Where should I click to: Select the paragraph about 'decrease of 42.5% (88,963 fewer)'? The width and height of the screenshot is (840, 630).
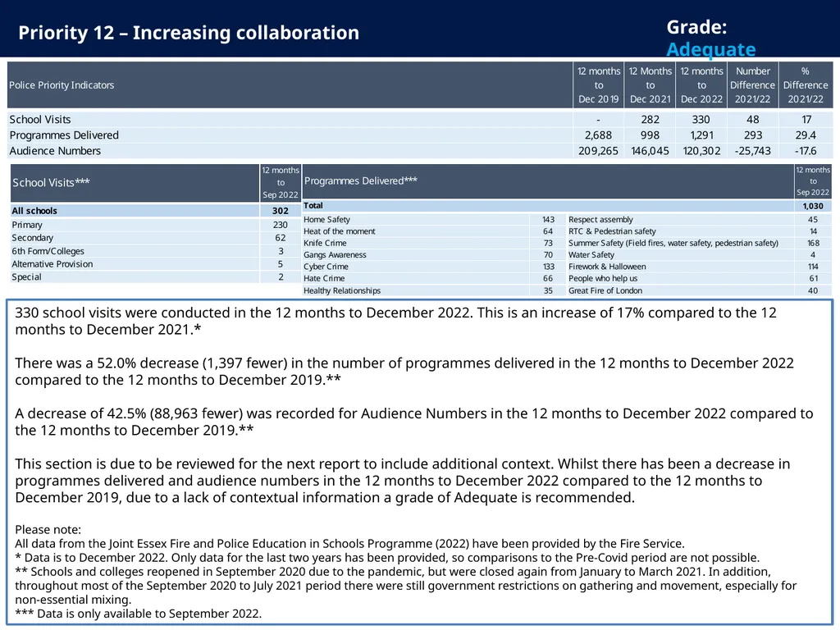413,421
